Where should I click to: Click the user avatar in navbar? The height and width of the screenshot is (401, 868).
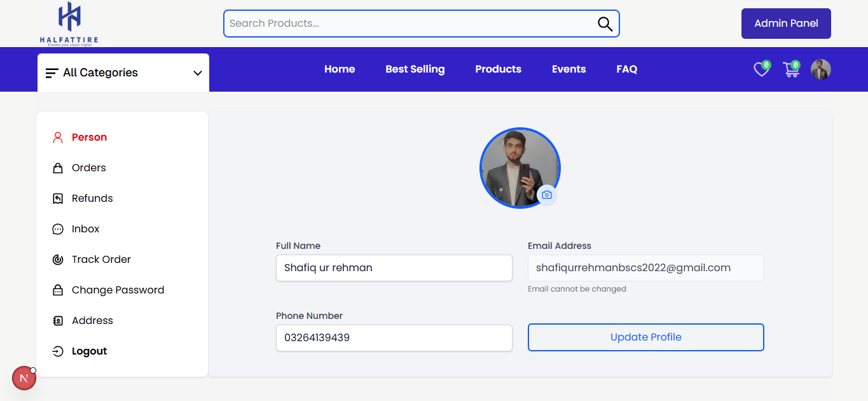click(x=820, y=69)
